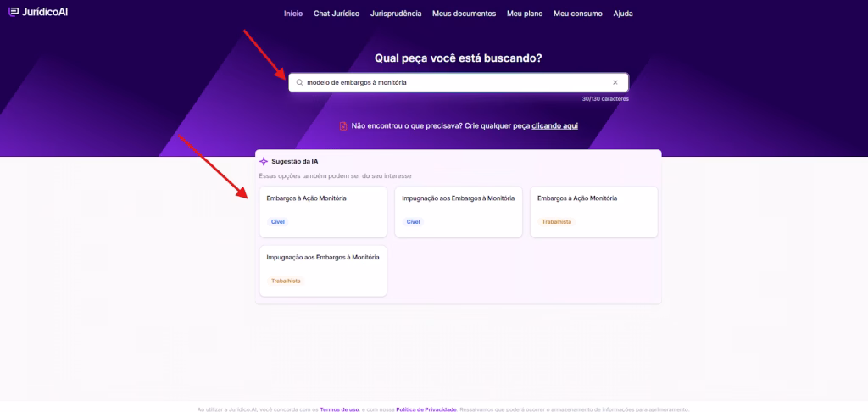The width and height of the screenshot is (868, 412).
Task: Go to the Início menu item
Action: (x=293, y=14)
